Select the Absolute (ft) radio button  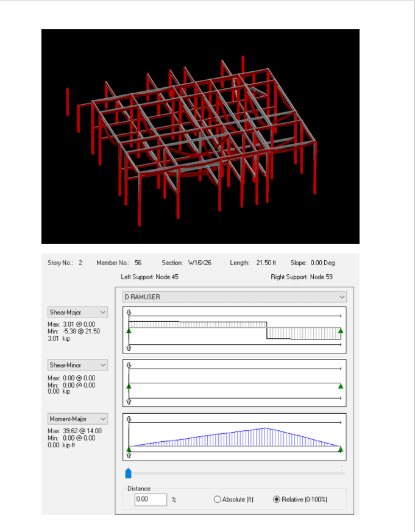218,499
